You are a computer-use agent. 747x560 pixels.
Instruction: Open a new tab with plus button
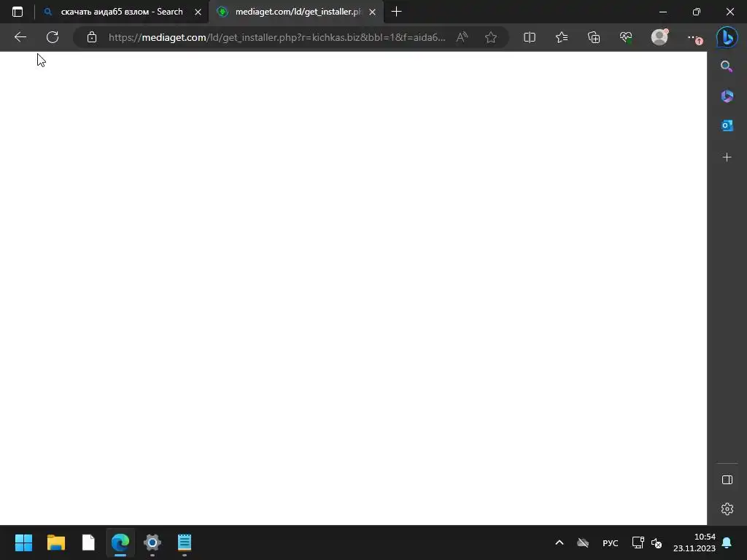pyautogui.click(x=396, y=12)
